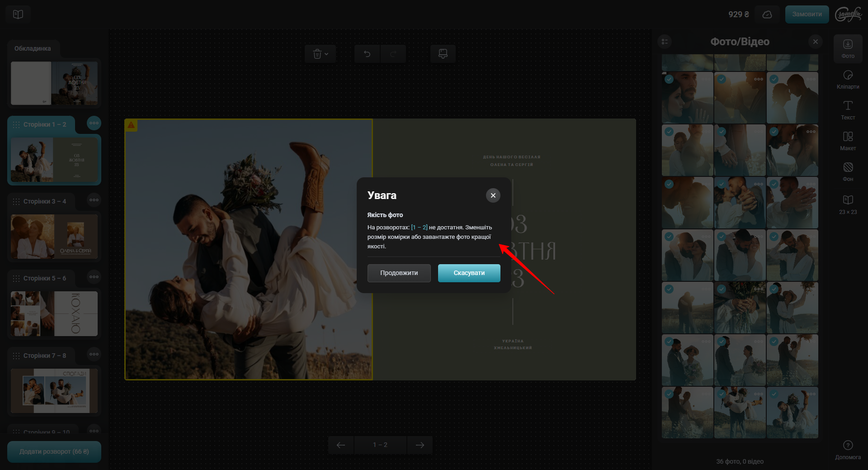
Task: Open the delete trash dropdown
Action: (x=320, y=54)
